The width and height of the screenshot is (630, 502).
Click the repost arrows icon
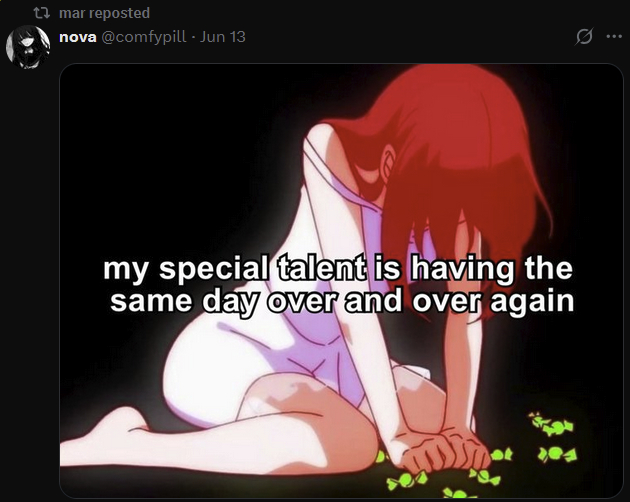point(41,13)
